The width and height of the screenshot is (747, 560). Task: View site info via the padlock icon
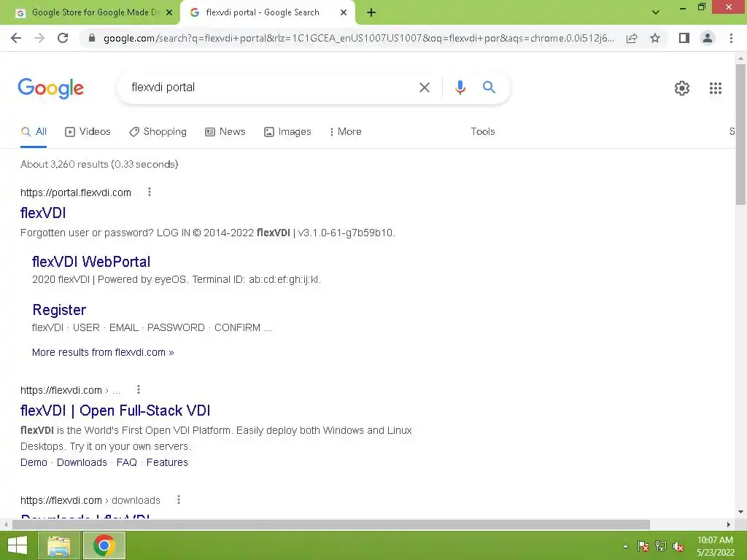coord(92,38)
